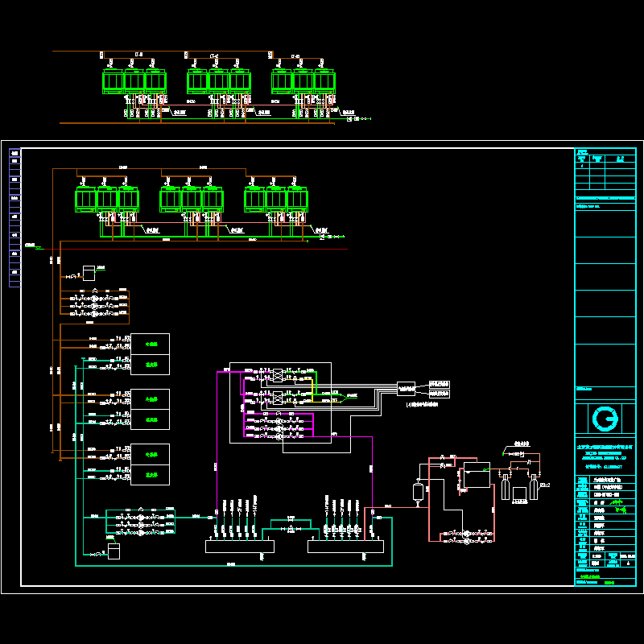This screenshot has height=644, width=644.
Task: Select the right water header manifold box
Action: coord(346,547)
